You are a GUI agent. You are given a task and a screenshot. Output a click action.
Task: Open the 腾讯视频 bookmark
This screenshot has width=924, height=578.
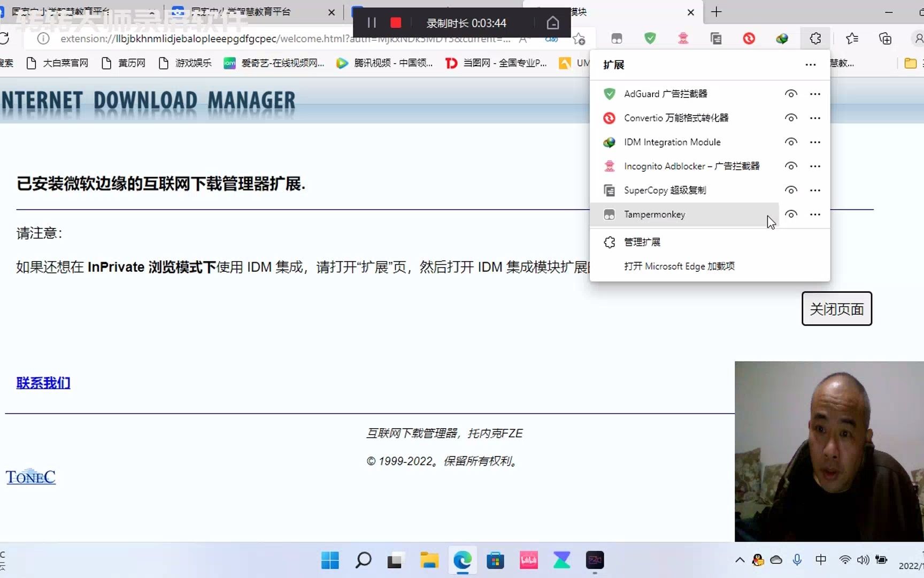pos(384,63)
